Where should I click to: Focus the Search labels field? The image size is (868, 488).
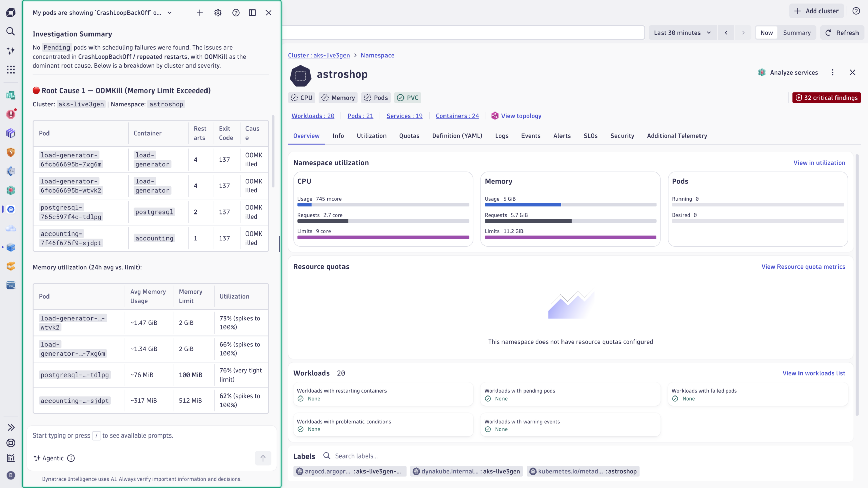[356, 456]
